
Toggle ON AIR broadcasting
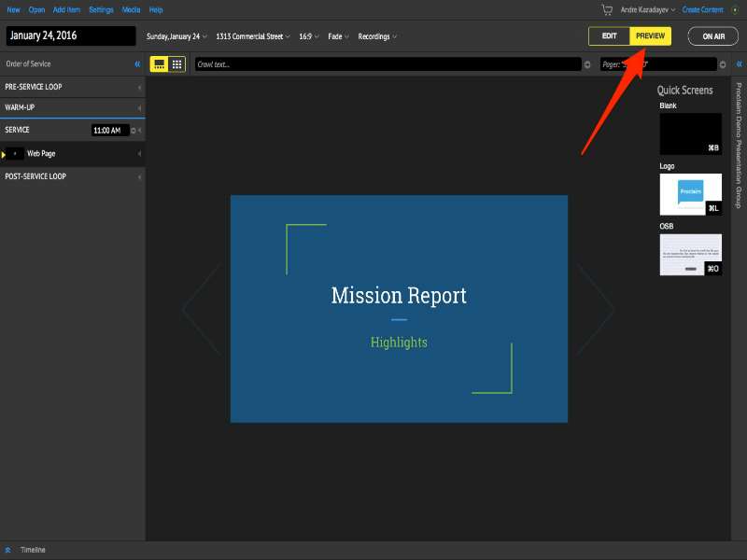(713, 35)
